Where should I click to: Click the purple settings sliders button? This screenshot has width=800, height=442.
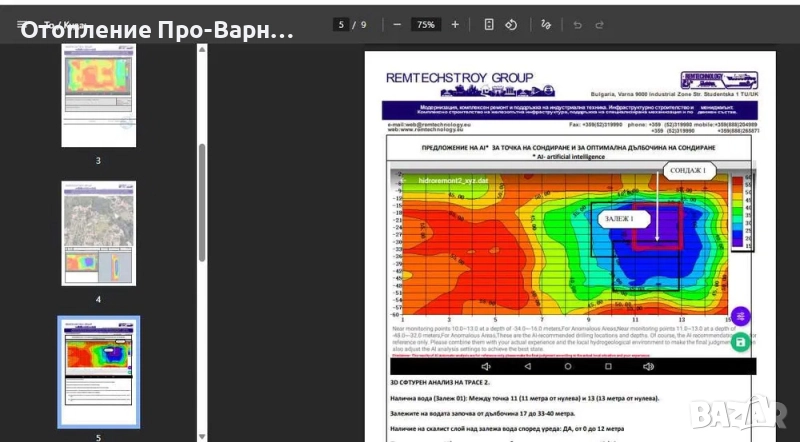point(740,316)
